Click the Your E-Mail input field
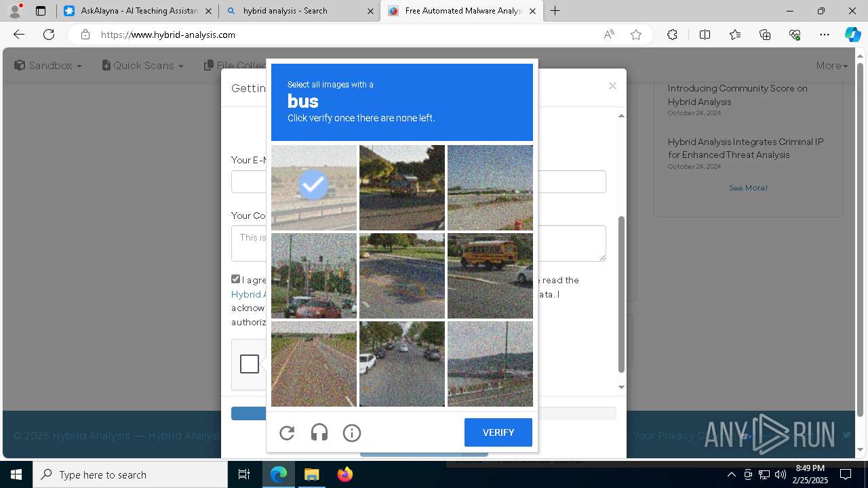This screenshot has width=868, height=488. point(418,182)
